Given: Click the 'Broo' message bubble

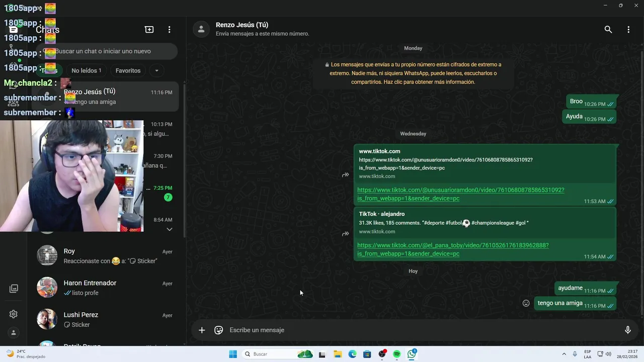Looking at the screenshot, I should [592, 102].
